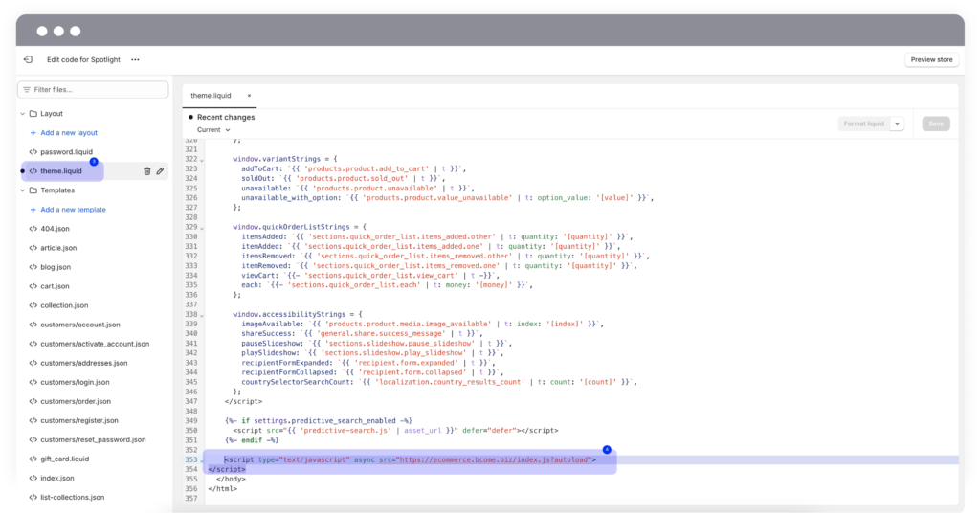Click line number 347 in gutter
The width and height of the screenshot is (980, 515).
(191, 401)
